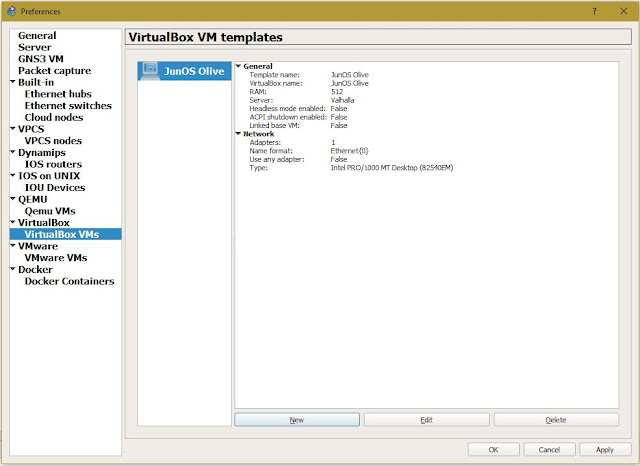Delete the selected VM template

coord(556,420)
